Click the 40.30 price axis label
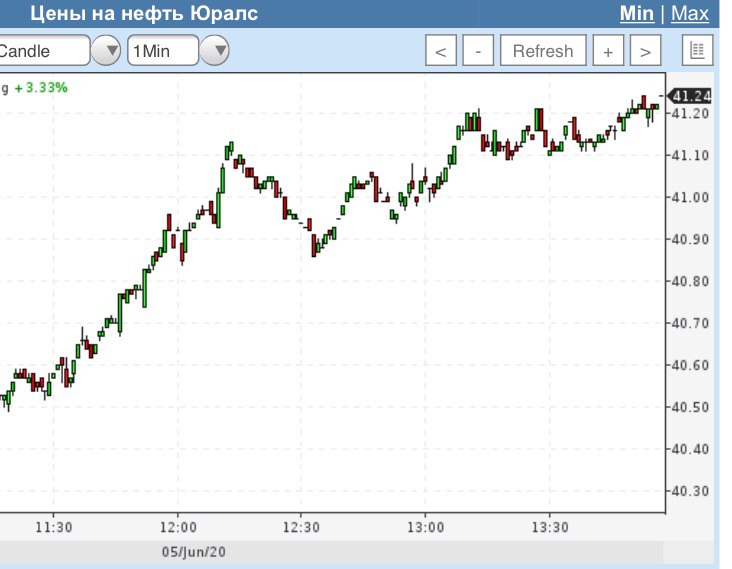The height and width of the screenshot is (569, 732). [690, 492]
